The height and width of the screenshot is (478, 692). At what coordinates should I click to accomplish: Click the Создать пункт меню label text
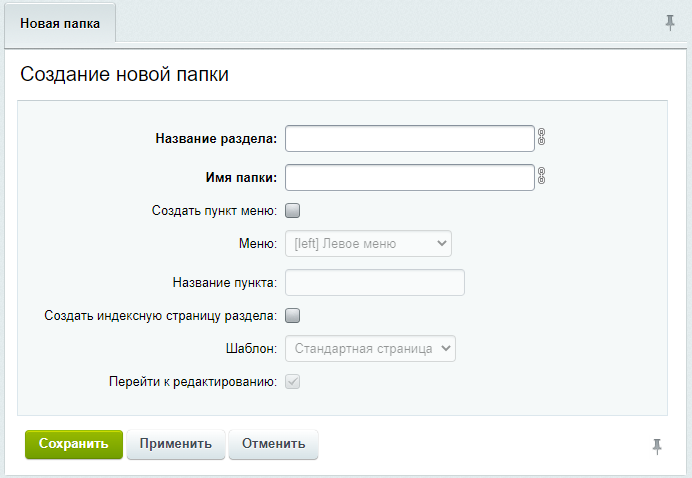(214, 211)
